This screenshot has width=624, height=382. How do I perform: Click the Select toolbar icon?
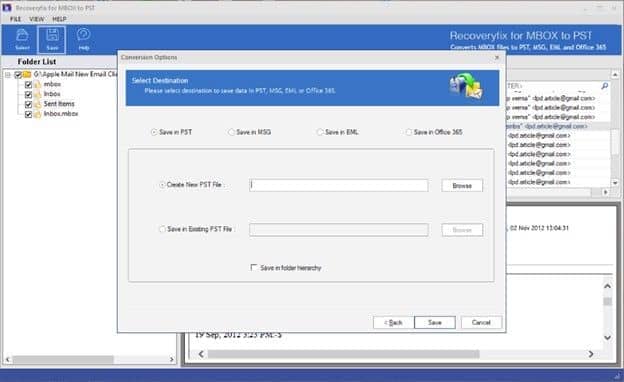(x=22, y=39)
